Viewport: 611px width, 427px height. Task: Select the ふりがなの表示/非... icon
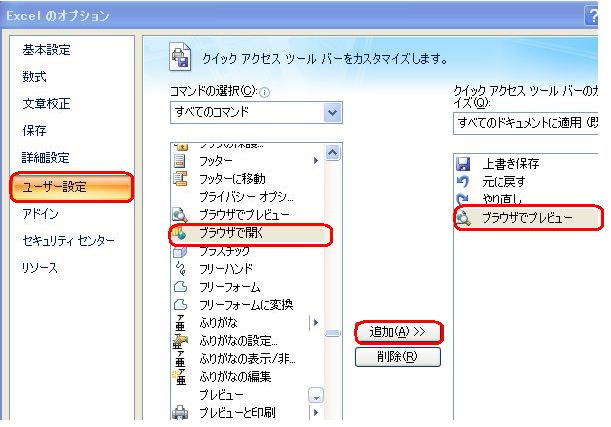tap(180, 358)
